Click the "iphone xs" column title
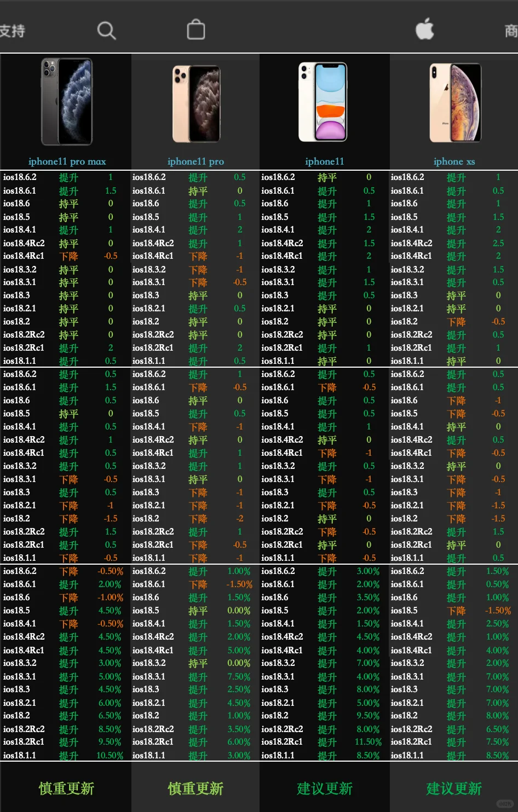The image size is (518, 812). [454, 161]
